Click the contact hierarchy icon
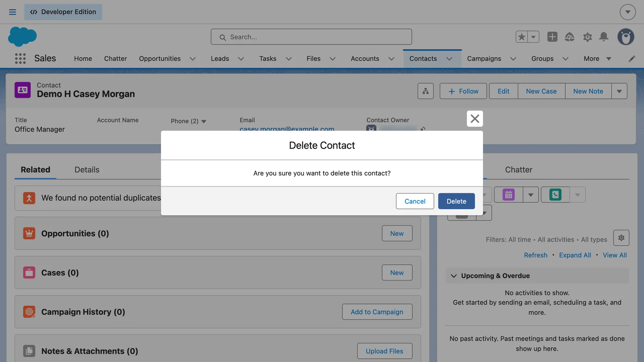 425,91
